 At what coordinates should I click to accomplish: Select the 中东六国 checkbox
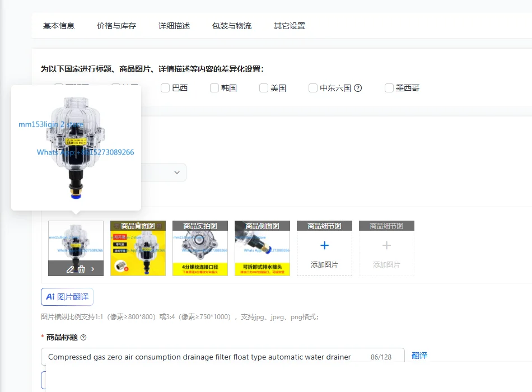tap(313, 88)
